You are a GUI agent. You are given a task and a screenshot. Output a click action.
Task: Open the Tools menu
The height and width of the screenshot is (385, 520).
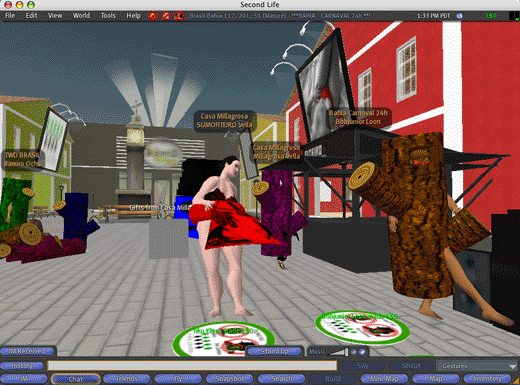[108, 16]
